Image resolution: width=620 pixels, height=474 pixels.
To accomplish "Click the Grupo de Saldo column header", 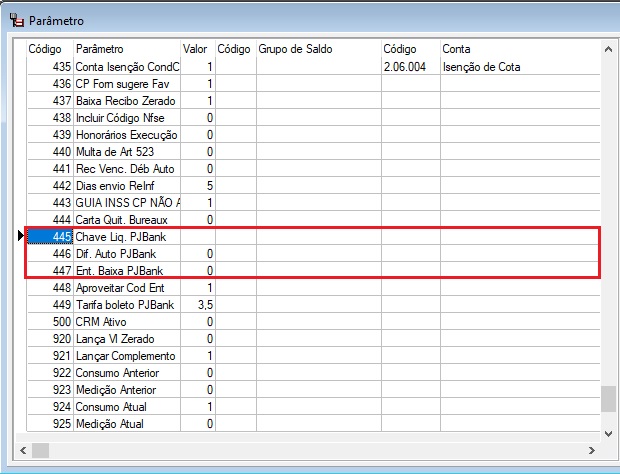I will pyautogui.click(x=319, y=49).
